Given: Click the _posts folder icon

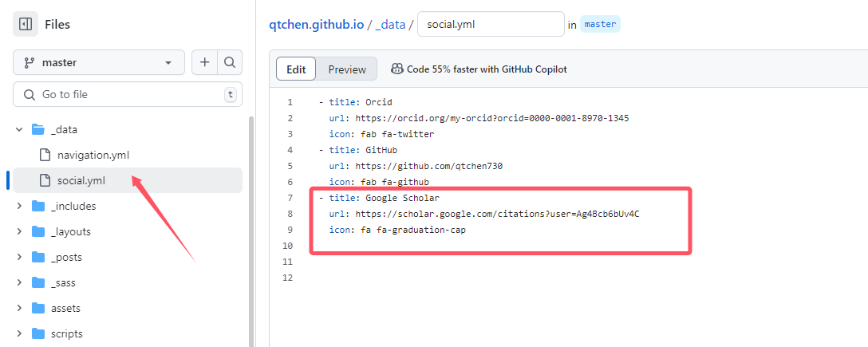Looking at the screenshot, I should click(x=38, y=258).
